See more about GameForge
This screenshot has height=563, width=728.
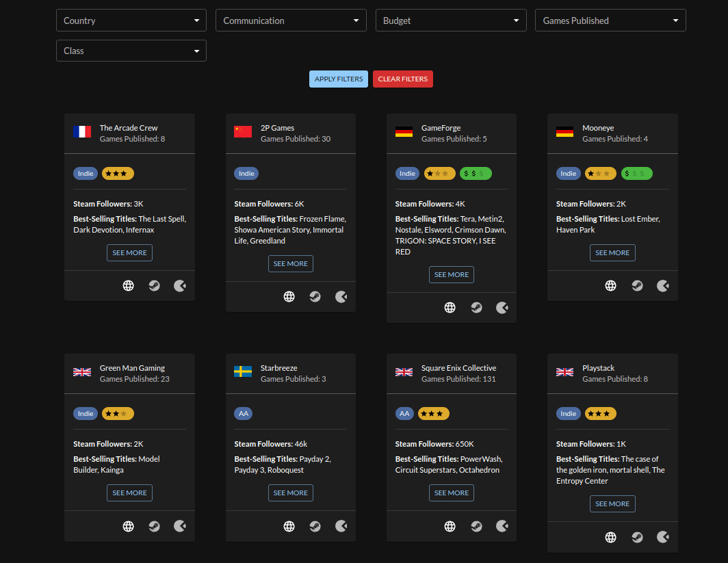click(452, 275)
